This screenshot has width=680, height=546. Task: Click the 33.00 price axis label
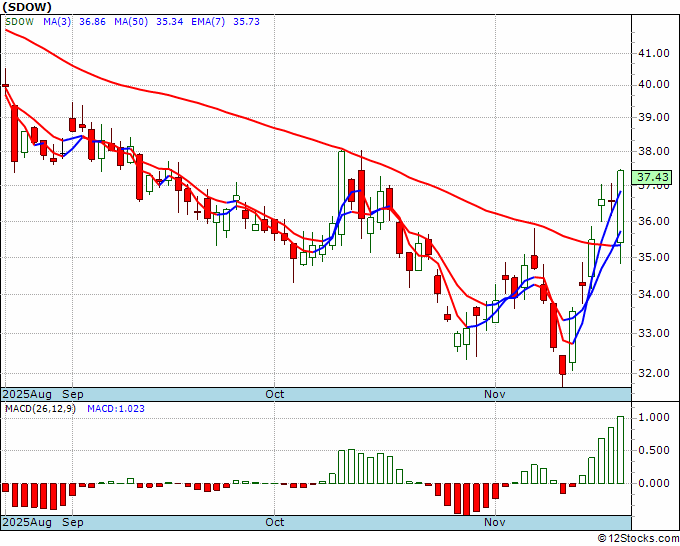pos(654,333)
